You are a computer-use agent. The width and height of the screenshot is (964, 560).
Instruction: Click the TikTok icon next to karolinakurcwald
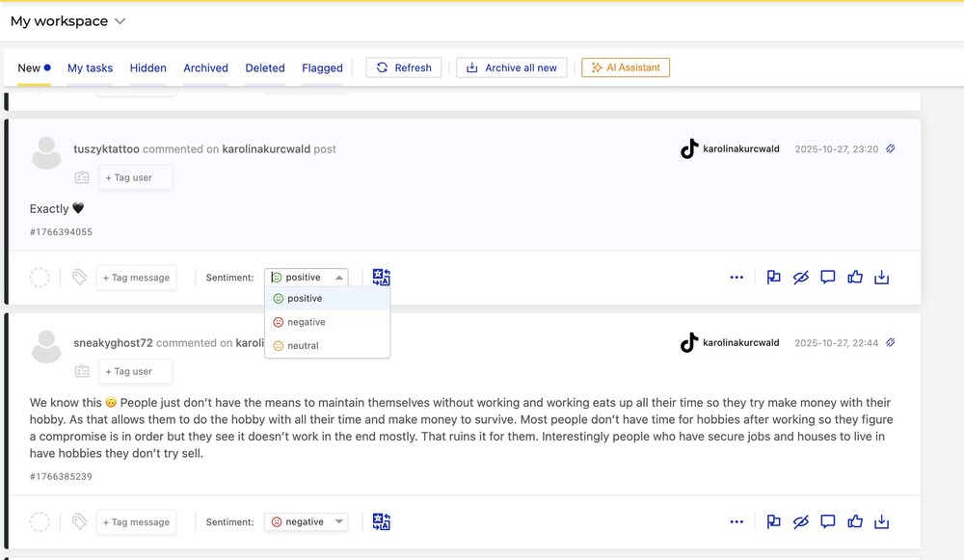[x=689, y=148]
